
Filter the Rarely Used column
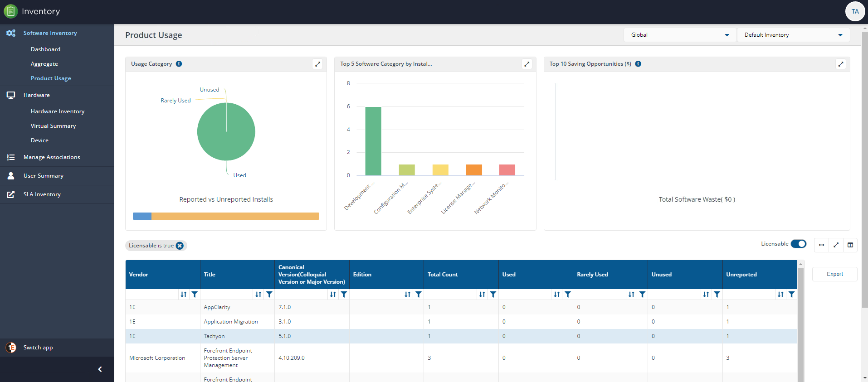[x=643, y=295]
